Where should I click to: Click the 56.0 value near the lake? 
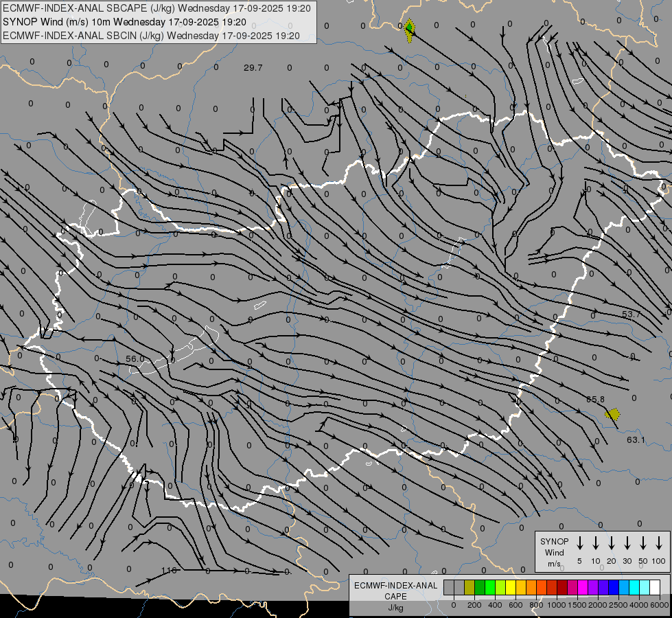tap(135, 358)
